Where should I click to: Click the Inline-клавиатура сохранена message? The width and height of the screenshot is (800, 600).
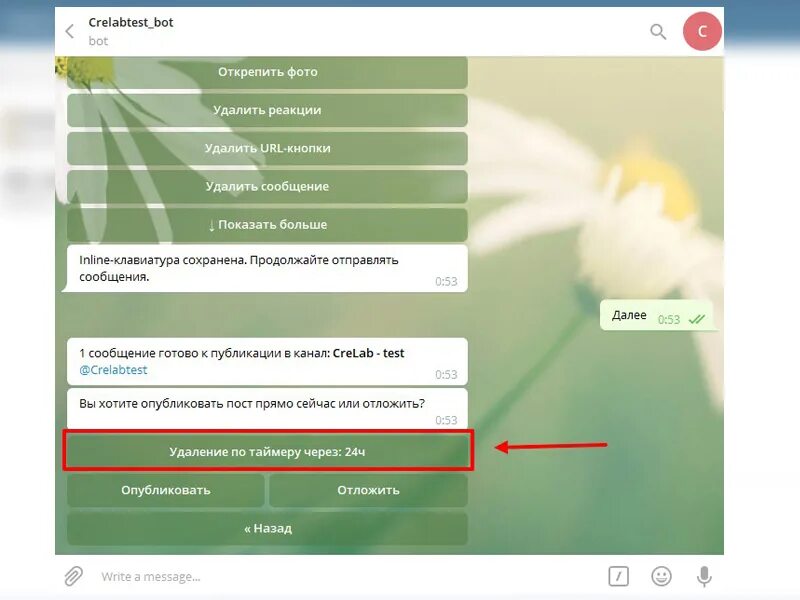tap(267, 268)
